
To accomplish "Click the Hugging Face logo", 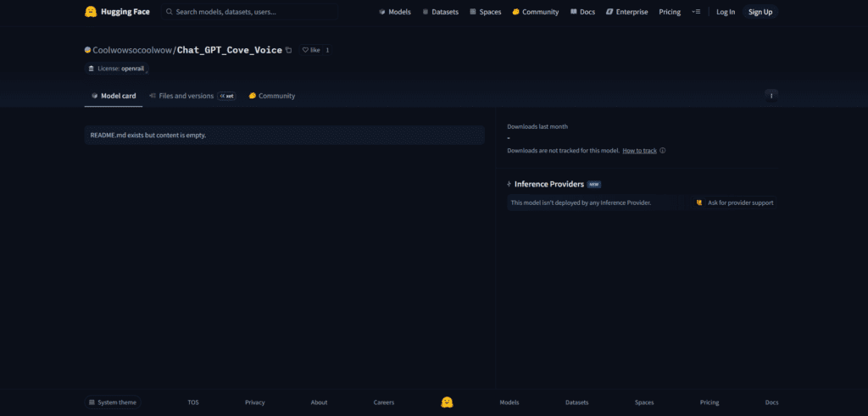I will 117,12.
